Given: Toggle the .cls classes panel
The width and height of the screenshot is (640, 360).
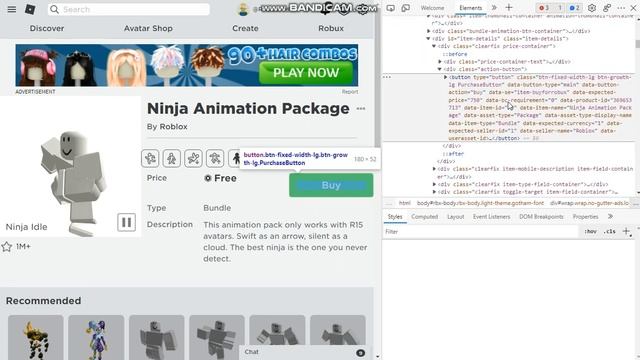Looking at the screenshot, I should pyautogui.click(x=610, y=231).
